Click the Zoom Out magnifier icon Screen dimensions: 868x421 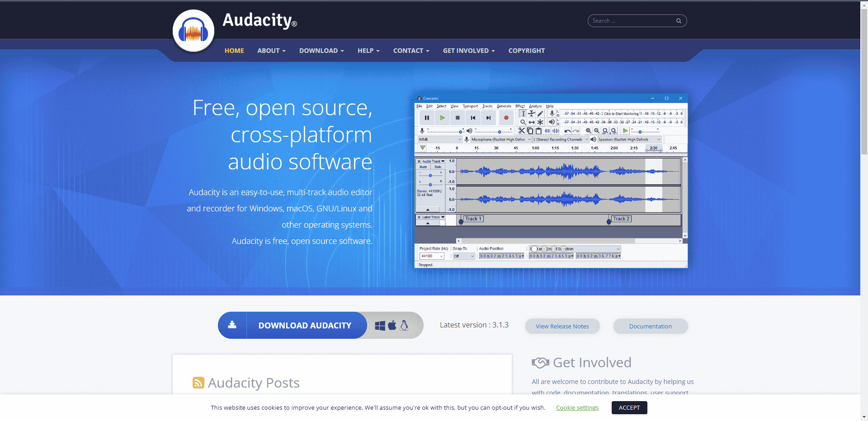coord(597,131)
